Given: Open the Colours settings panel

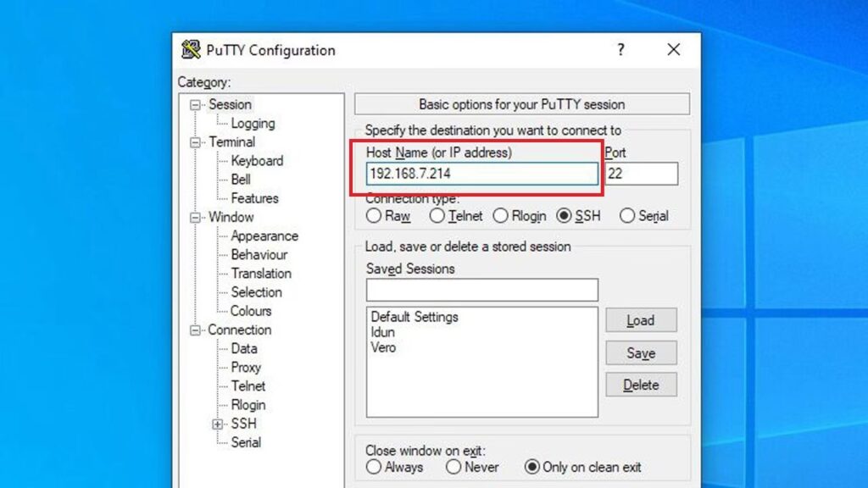Looking at the screenshot, I should pos(251,311).
